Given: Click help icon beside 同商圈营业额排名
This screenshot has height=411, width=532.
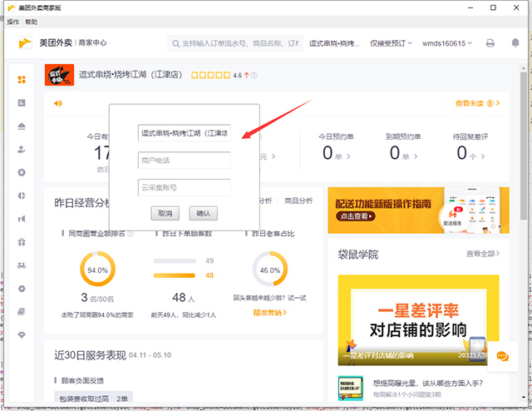Looking at the screenshot, I should tap(131, 234).
